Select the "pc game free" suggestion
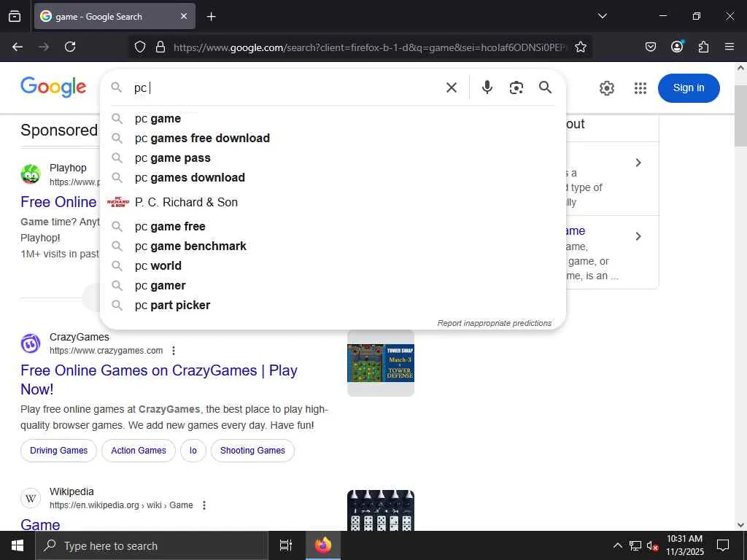The height and width of the screenshot is (560, 747). pos(333,226)
